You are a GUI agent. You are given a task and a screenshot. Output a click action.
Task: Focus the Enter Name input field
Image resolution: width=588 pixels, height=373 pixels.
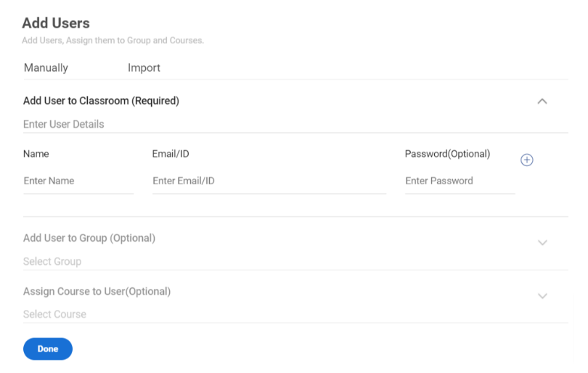tap(78, 182)
